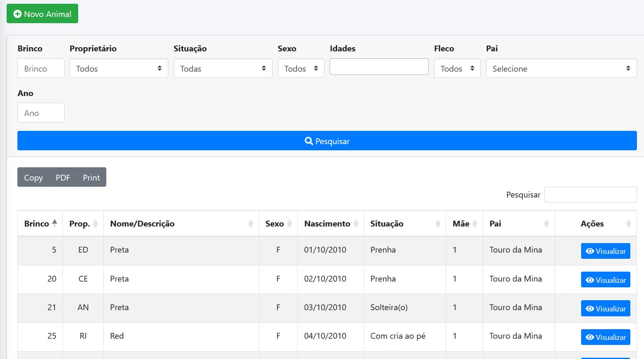Sort by Nascimento column sort icon
This screenshot has width=644, height=359.
click(356, 224)
